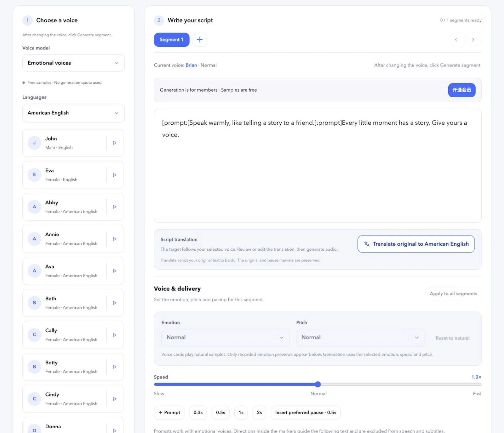Play Donna's voice sample
Screen dimensions: 504x433
pyautogui.click(x=115, y=430)
